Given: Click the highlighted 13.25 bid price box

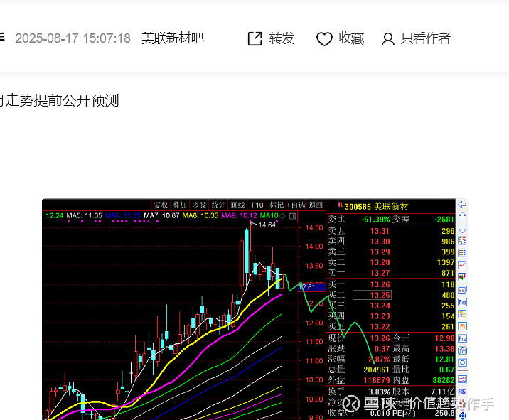Looking at the screenshot, I should point(372,295).
